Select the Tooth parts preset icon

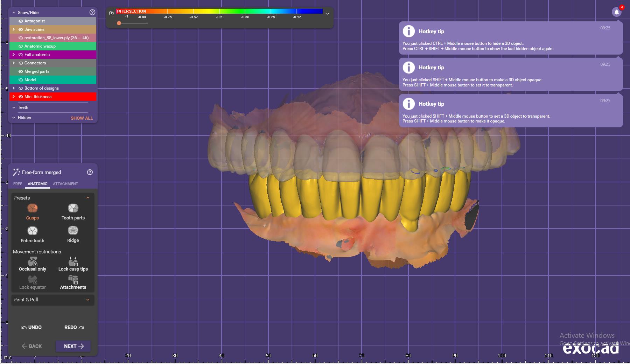73,209
